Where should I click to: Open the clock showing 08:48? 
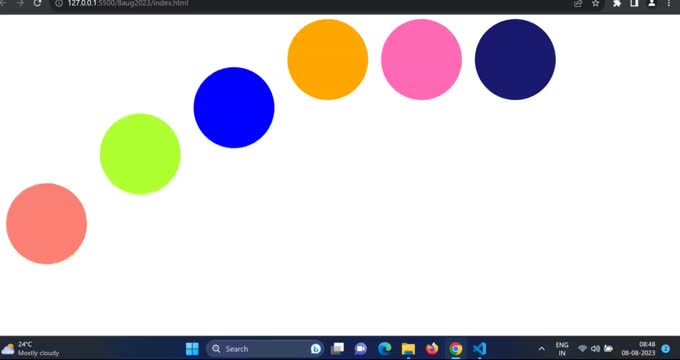(x=638, y=349)
